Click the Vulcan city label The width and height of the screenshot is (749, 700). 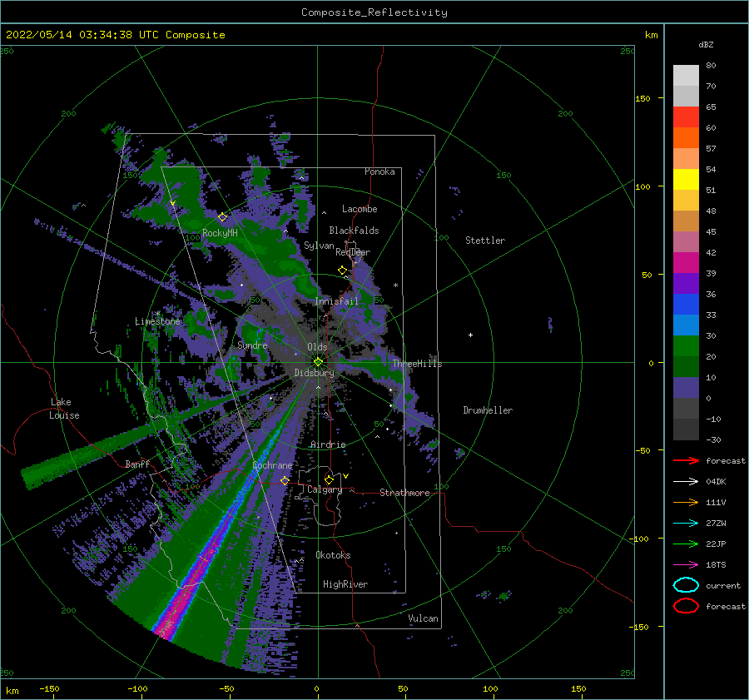coord(424,618)
